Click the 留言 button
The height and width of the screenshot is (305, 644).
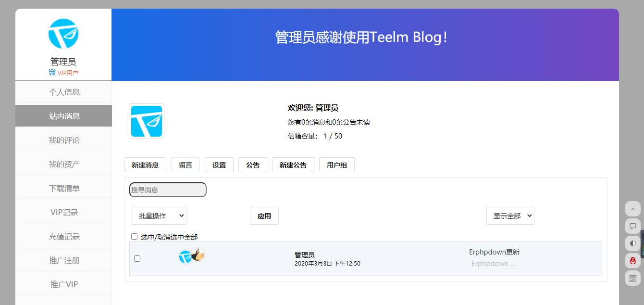point(186,165)
